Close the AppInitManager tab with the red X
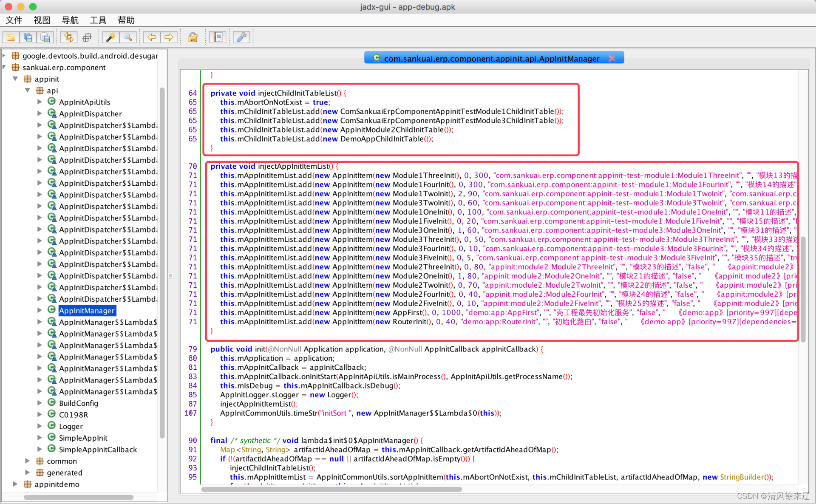This screenshot has height=504, width=816. [612, 59]
